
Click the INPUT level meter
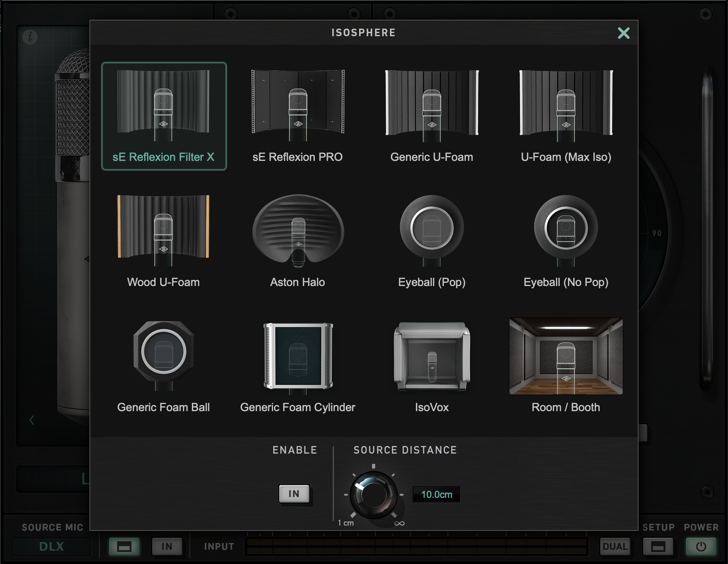click(x=416, y=547)
